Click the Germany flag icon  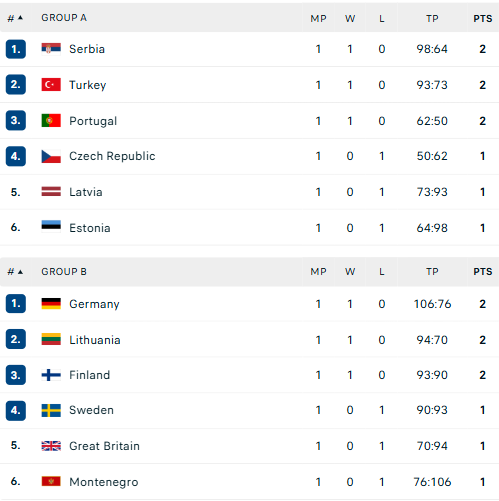point(51,304)
